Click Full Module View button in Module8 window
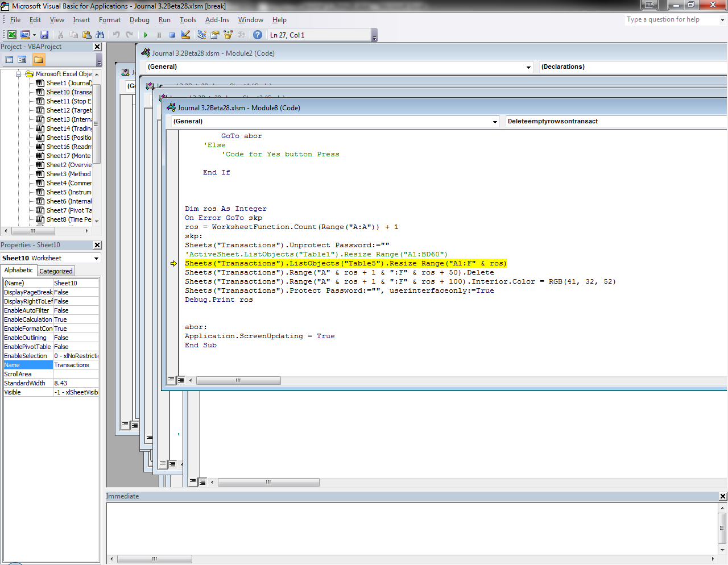 coord(180,380)
